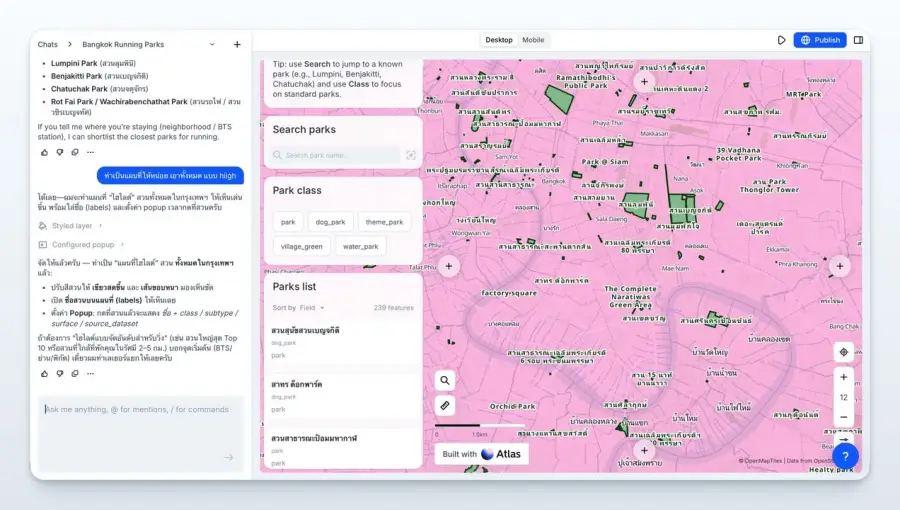Copy the latest reply above chat input
The image size is (900, 510).
pos(75,373)
